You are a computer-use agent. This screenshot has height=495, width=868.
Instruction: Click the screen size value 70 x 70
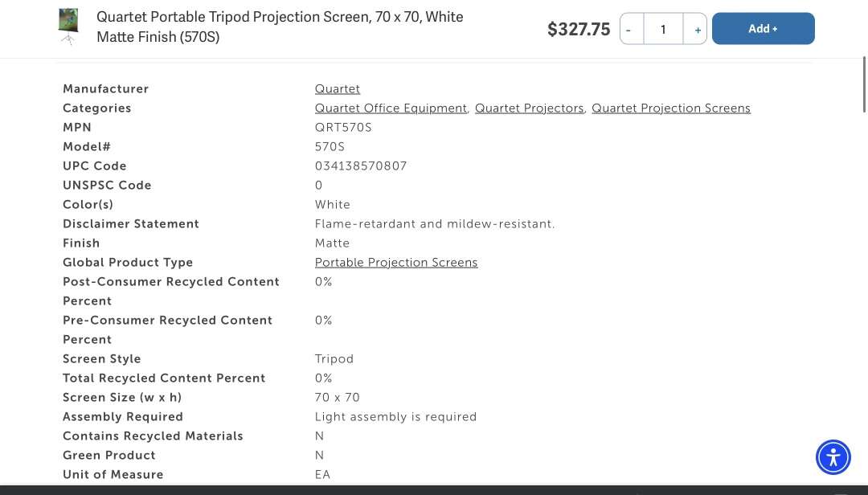pos(338,397)
